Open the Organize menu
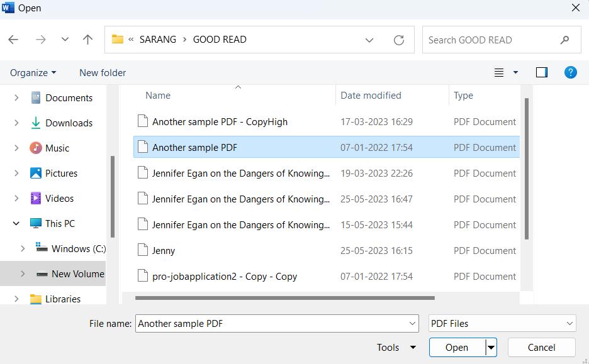Screen dimensions: 589x364 click(x=33, y=72)
